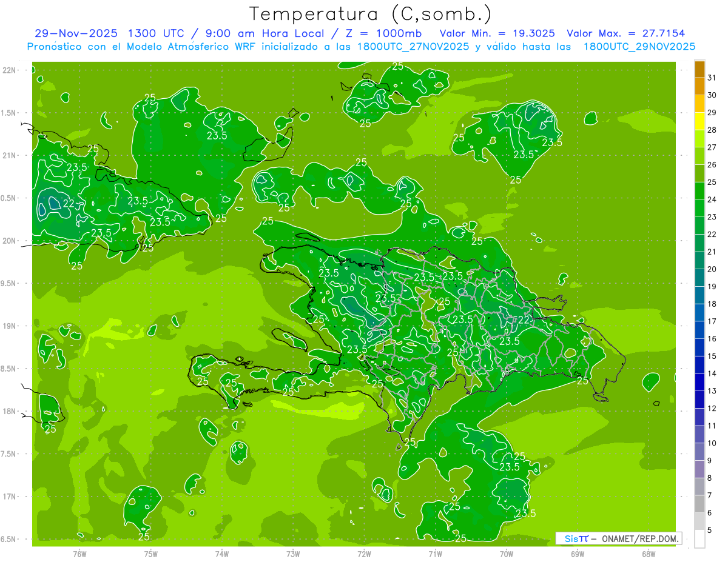
Task: Click the "22" contour label inside Dominican Republic
Action: tap(524, 319)
